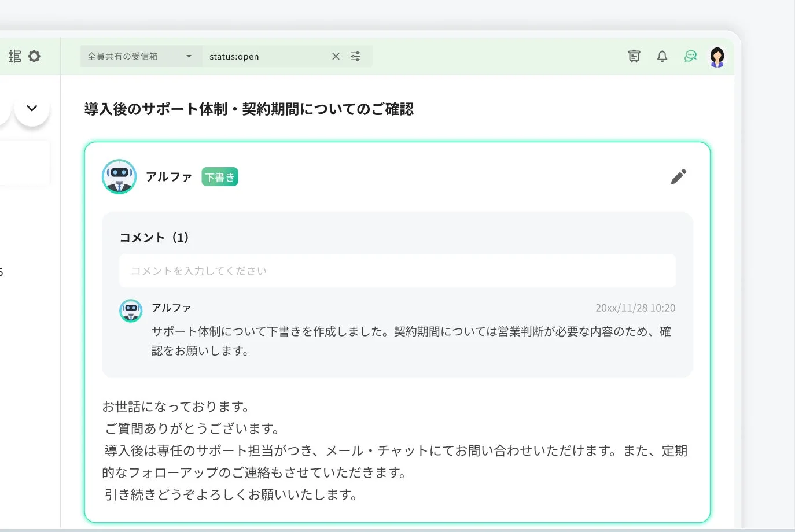The image size is (795, 532).
Task: Click the アルファ robot avatar in draft header
Action: tap(119, 176)
